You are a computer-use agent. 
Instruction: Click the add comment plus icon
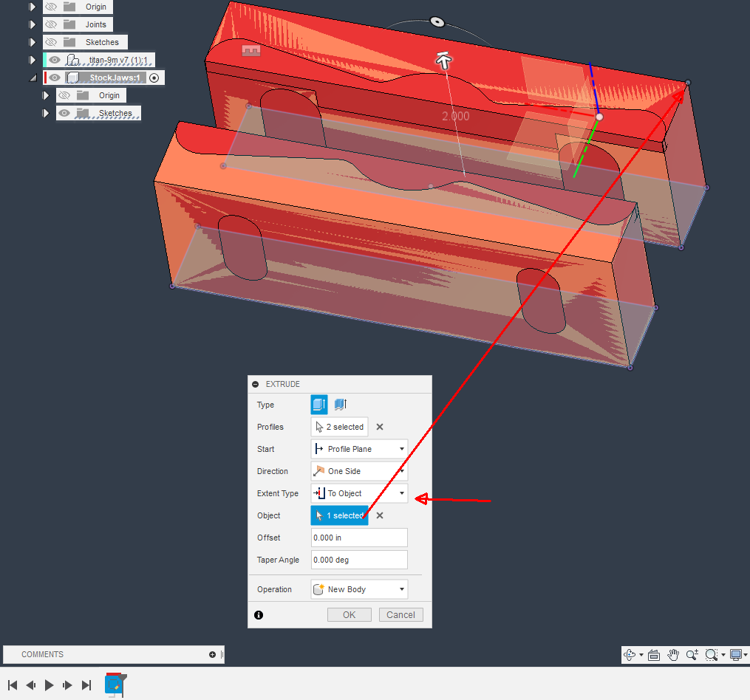212,654
